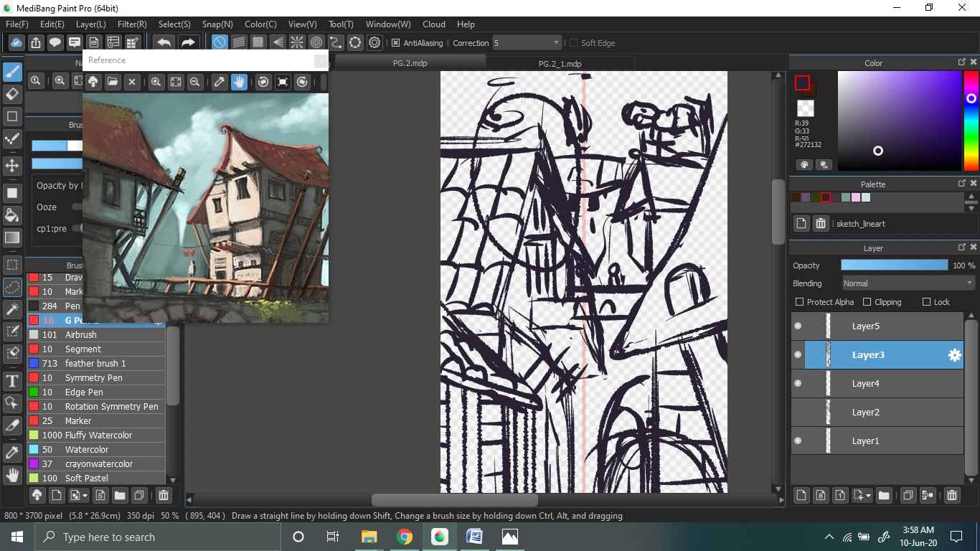Select the Move tool
This screenshot has width=980, height=551.
(x=12, y=166)
